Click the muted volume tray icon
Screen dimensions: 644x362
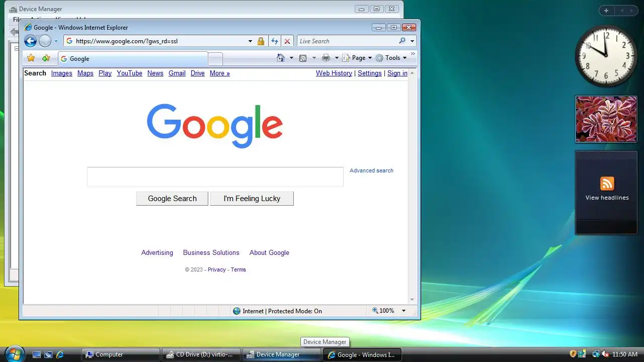[x=605, y=354]
